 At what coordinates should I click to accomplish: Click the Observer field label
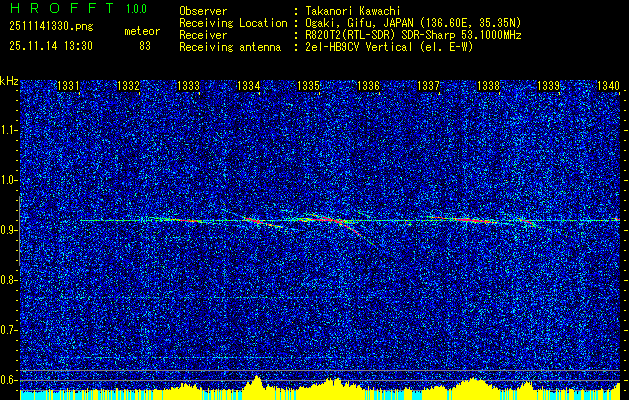point(203,11)
